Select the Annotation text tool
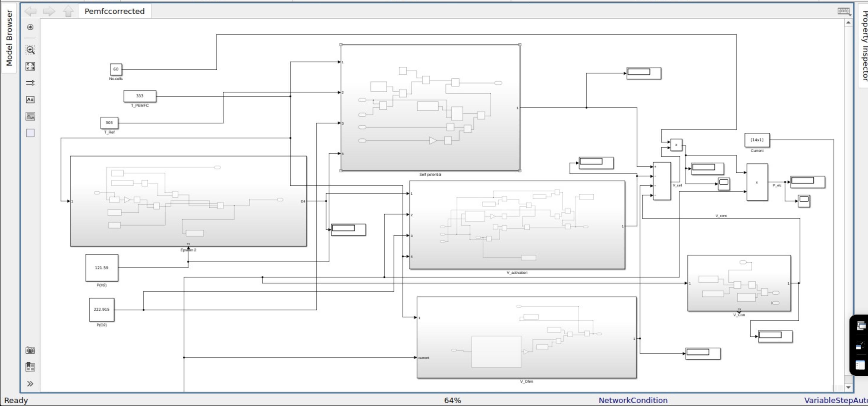Screen dimensions: 868x406 [x=30, y=99]
